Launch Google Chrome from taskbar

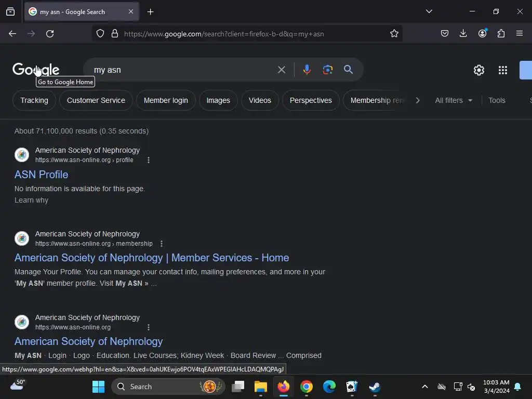coord(307,387)
